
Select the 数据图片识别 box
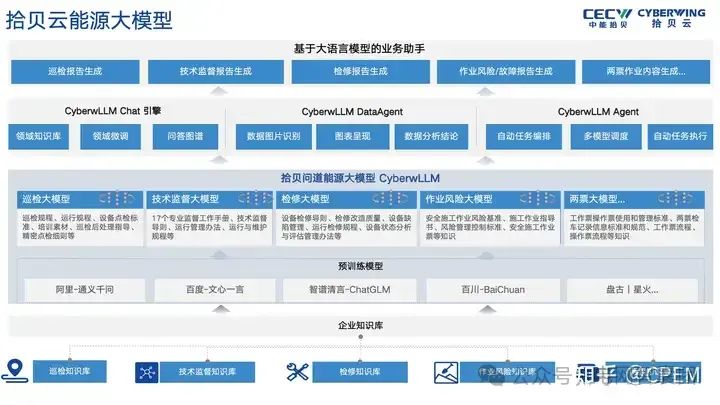[274, 136]
